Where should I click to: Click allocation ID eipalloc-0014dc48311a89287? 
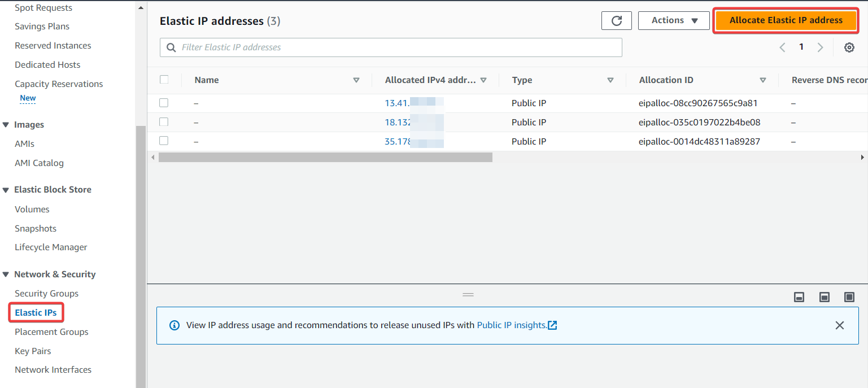pos(699,142)
